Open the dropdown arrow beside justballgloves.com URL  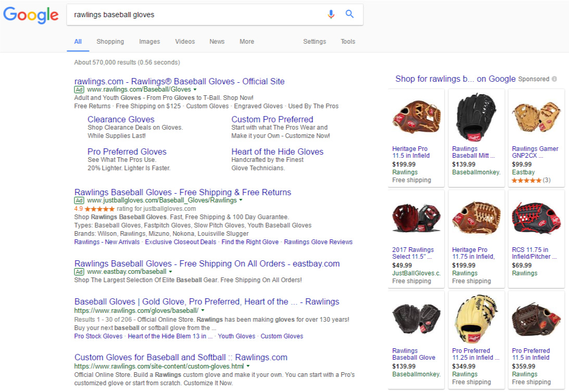(x=241, y=200)
